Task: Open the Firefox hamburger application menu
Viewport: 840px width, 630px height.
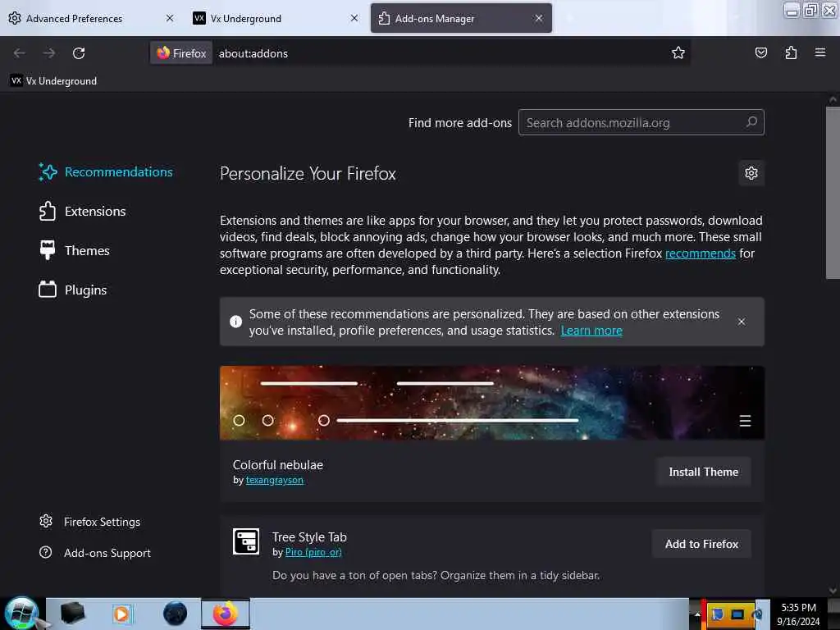Action: coord(819,52)
